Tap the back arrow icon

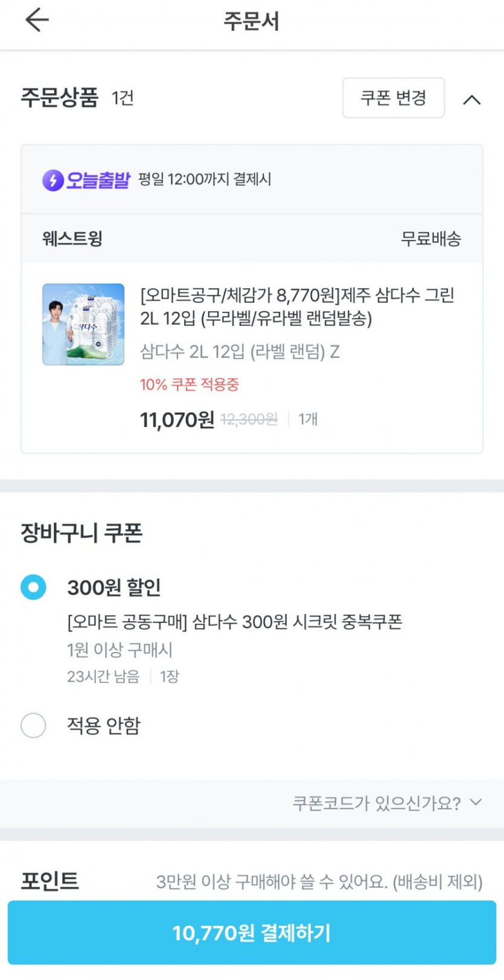(37, 20)
